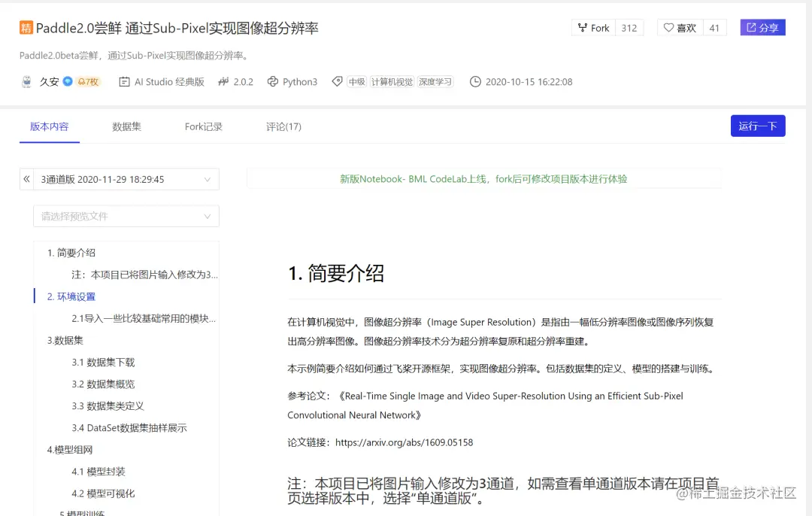The width and height of the screenshot is (812, 516).
Task: Click the Fork button
Action: (x=593, y=28)
